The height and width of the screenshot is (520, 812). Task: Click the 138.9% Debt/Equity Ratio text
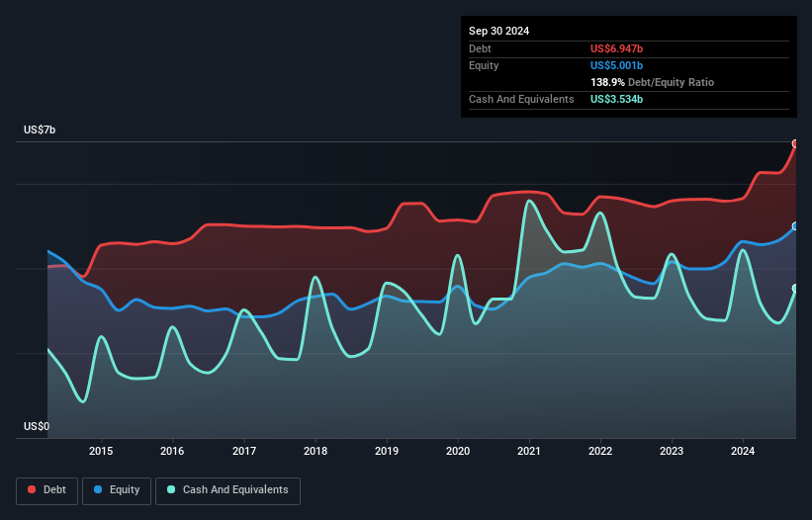[652, 82]
